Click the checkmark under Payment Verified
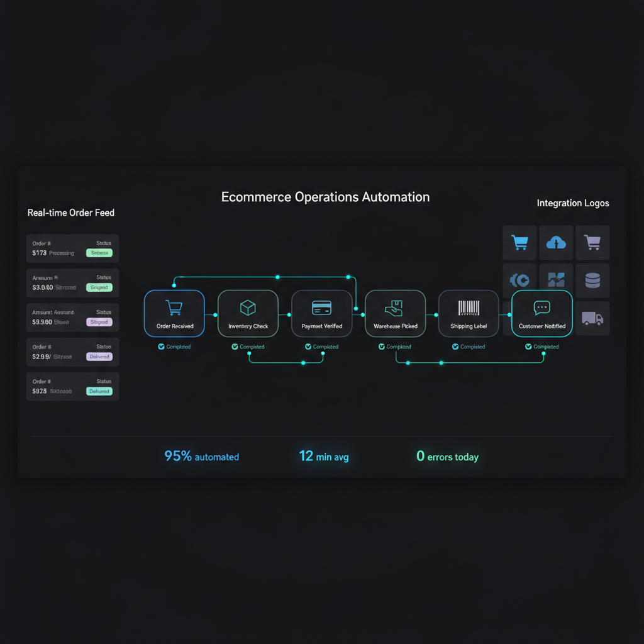The height and width of the screenshot is (644, 644). tap(308, 347)
